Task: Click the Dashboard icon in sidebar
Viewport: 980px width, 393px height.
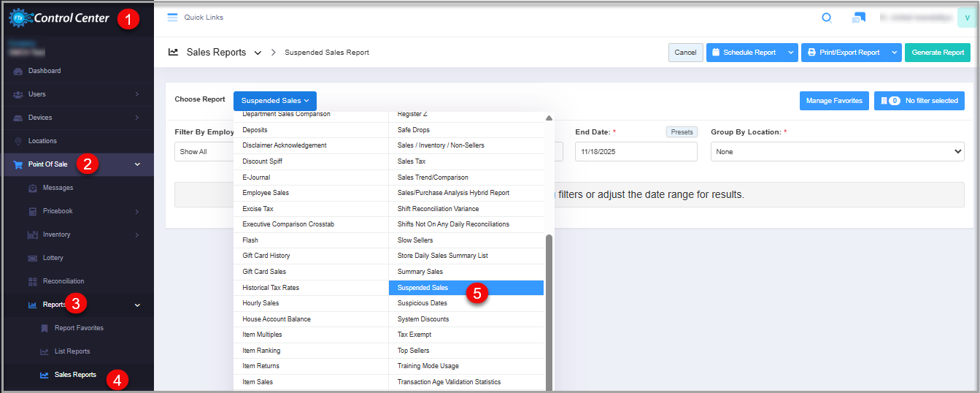Action: [x=18, y=71]
